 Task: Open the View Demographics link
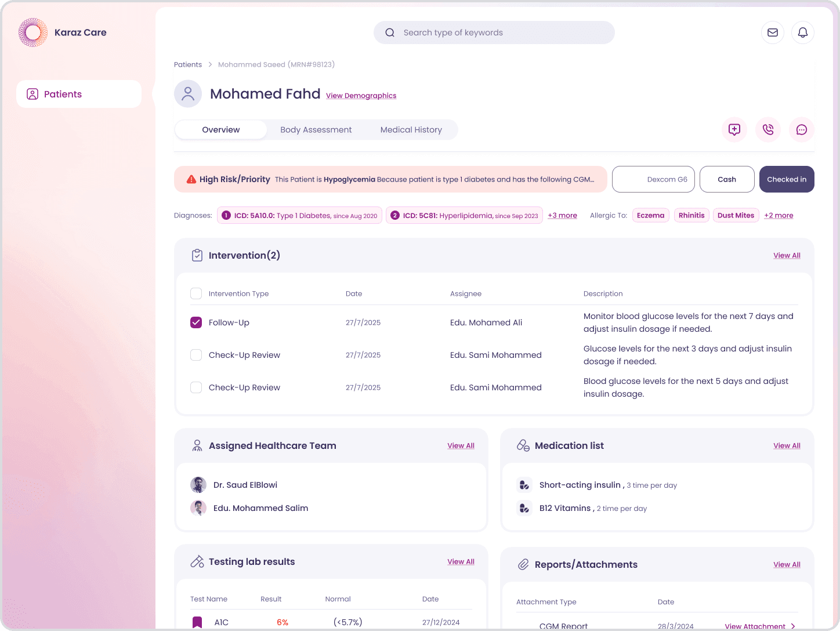pos(361,96)
